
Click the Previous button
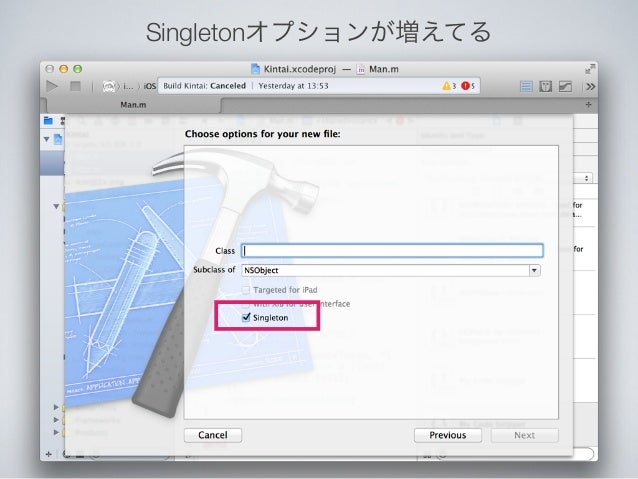[448, 435]
